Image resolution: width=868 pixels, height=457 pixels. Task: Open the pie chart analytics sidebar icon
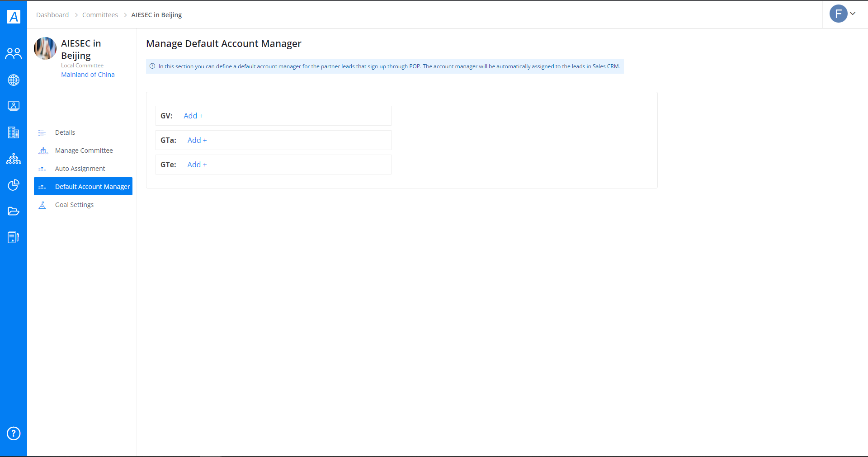(14, 185)
